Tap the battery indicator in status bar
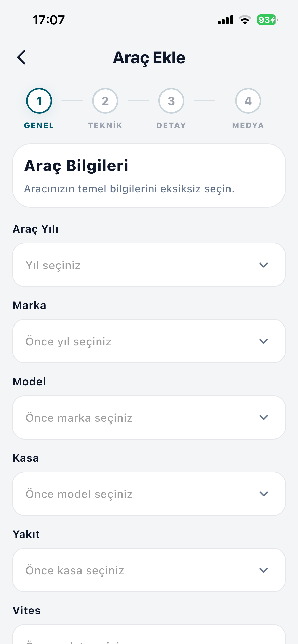The height and width of the screenshot is (644, 298). 267,20
